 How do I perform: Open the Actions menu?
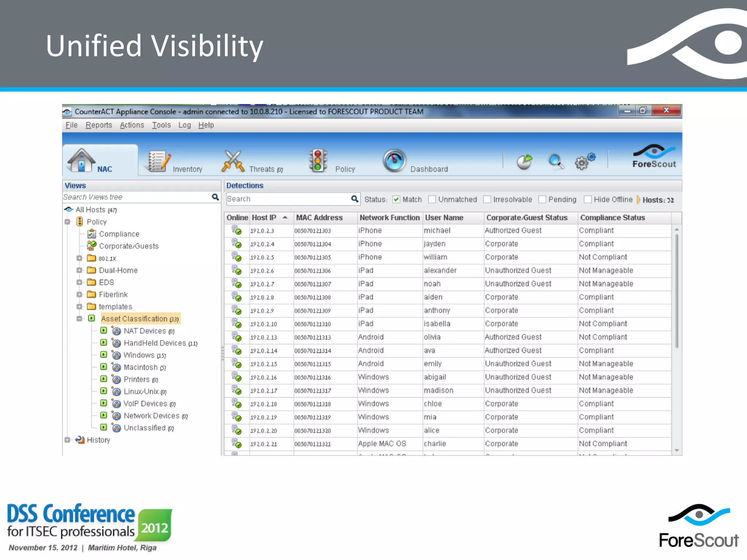tap(132, 125)
